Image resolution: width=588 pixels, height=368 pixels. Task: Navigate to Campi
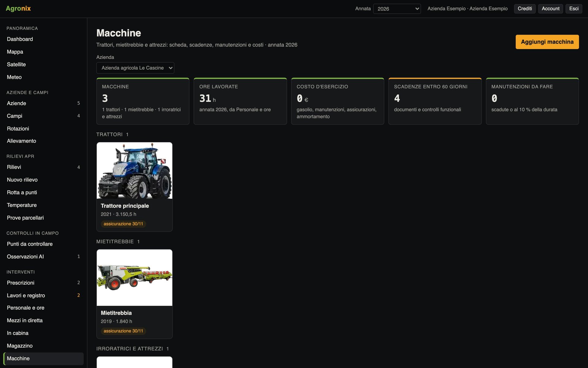click(x=43, y=116)
